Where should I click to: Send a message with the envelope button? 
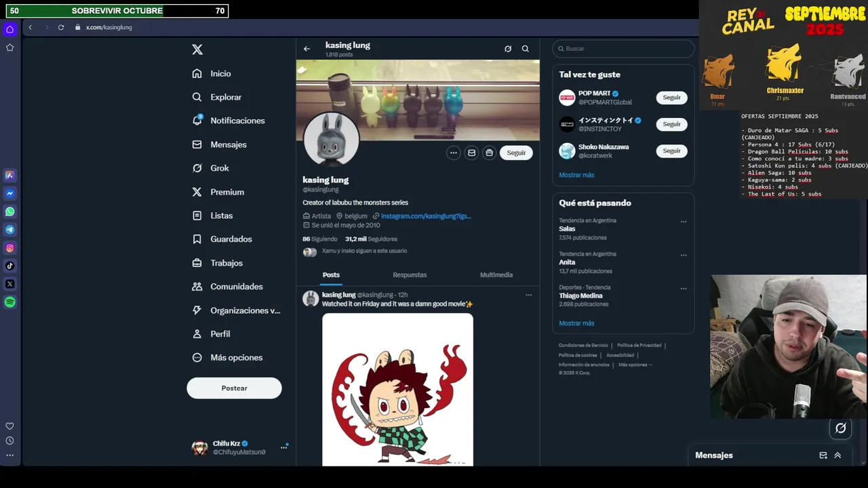coord(472,153)
